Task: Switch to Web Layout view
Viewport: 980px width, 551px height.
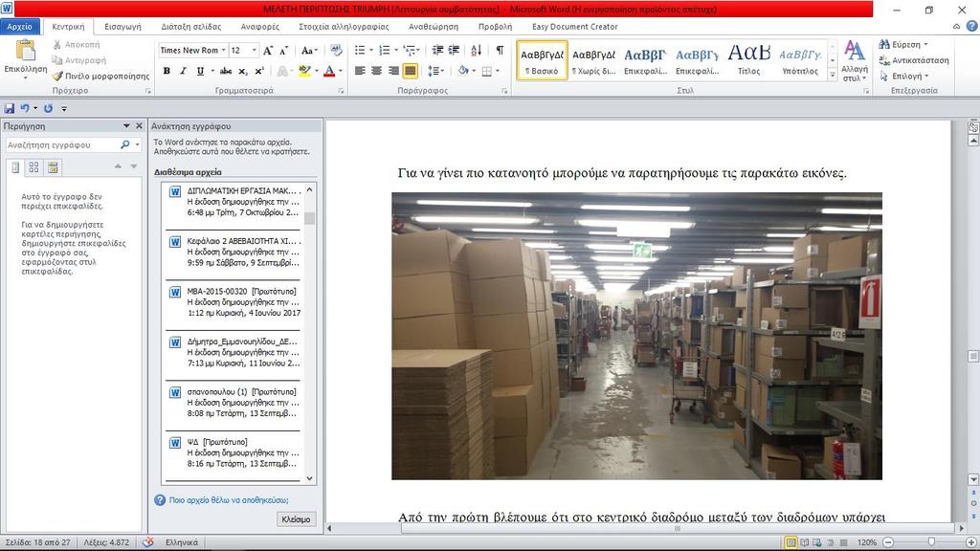Action: [817, 542]
